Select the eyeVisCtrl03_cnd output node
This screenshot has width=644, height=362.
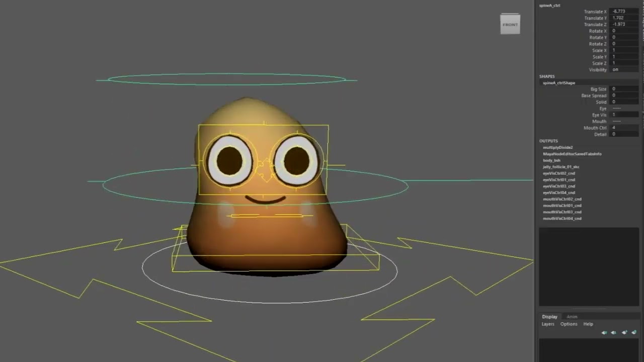pyautogui.click(x=559, y=186)
